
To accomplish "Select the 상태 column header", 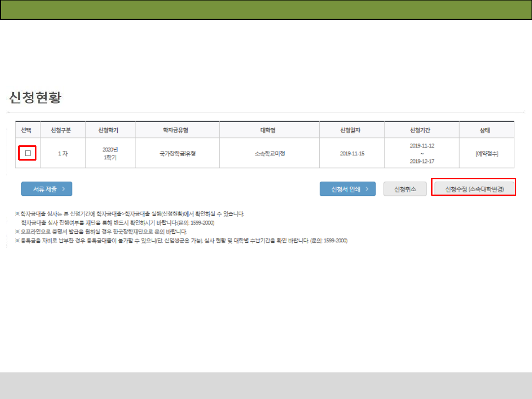I will point(486,130).
